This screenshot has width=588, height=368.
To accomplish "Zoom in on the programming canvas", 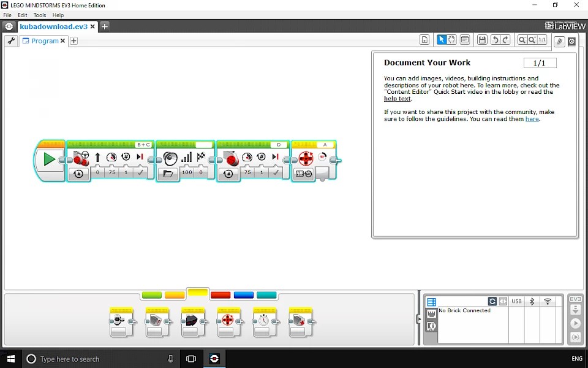I will 532,39.
